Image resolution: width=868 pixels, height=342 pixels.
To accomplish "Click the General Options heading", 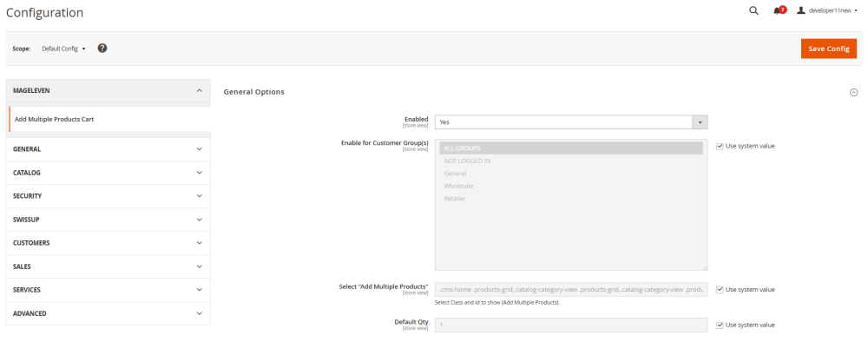I will click(x=254, y=92).
